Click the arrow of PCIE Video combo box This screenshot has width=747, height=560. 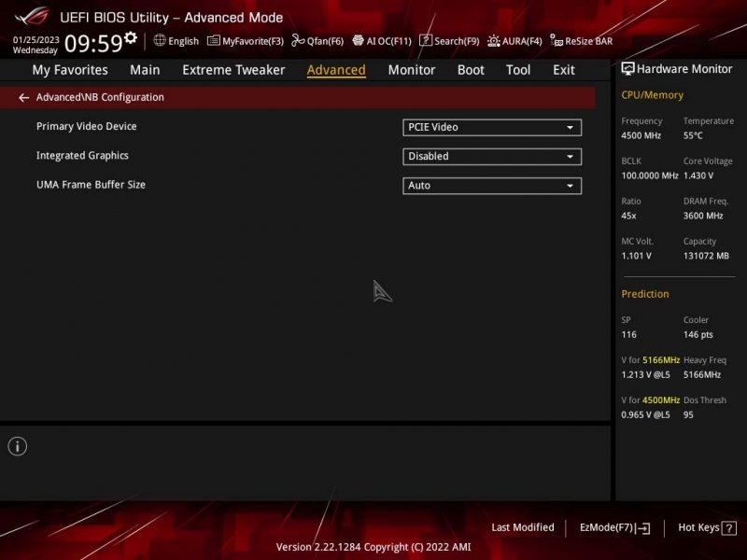point(570,128)
